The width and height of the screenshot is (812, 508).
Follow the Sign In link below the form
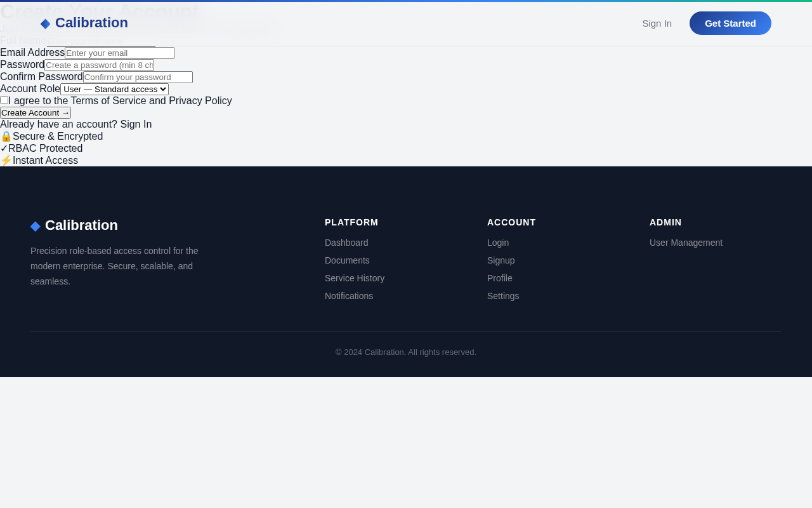click(x=136, y=124)
